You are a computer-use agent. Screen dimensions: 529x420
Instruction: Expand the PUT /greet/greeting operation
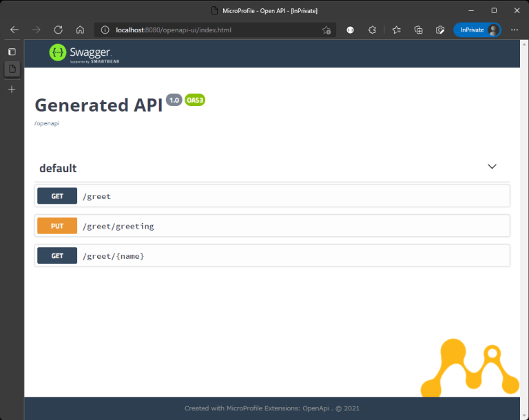[272, 226]
